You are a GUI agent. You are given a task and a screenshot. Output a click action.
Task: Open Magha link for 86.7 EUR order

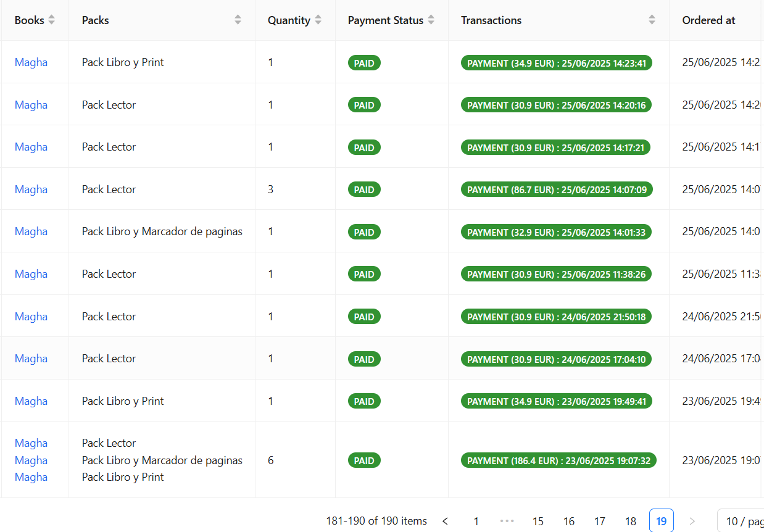coord(31,189)
